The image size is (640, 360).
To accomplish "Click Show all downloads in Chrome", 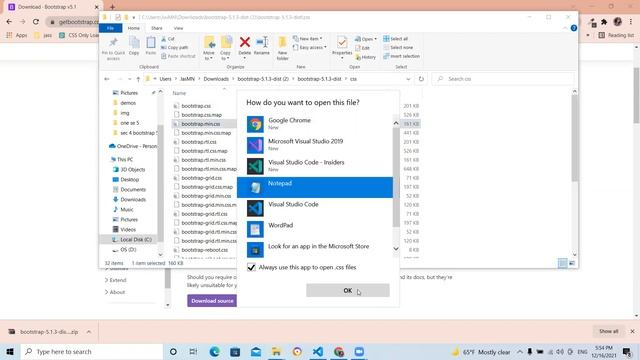I will (608, 331).
